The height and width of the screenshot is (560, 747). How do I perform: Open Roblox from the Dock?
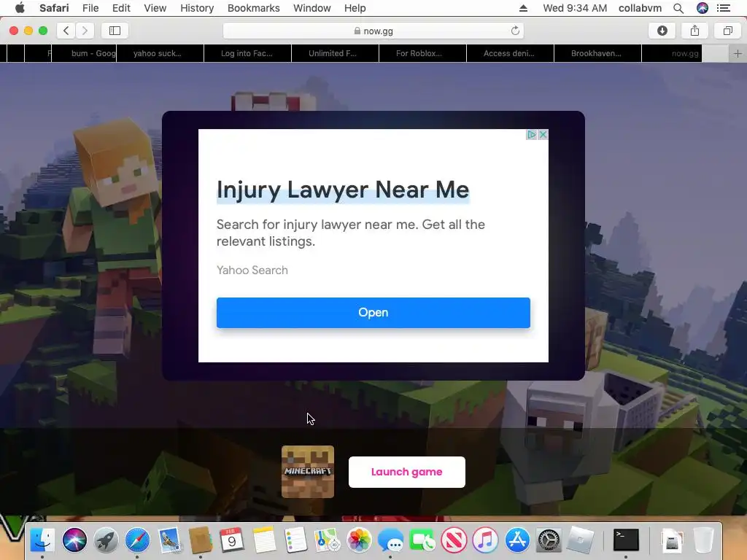coord(580,540)
